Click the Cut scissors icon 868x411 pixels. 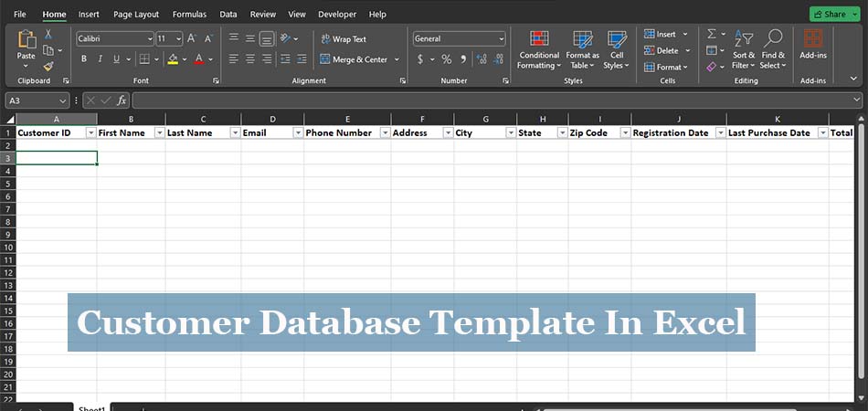[48, 34]
